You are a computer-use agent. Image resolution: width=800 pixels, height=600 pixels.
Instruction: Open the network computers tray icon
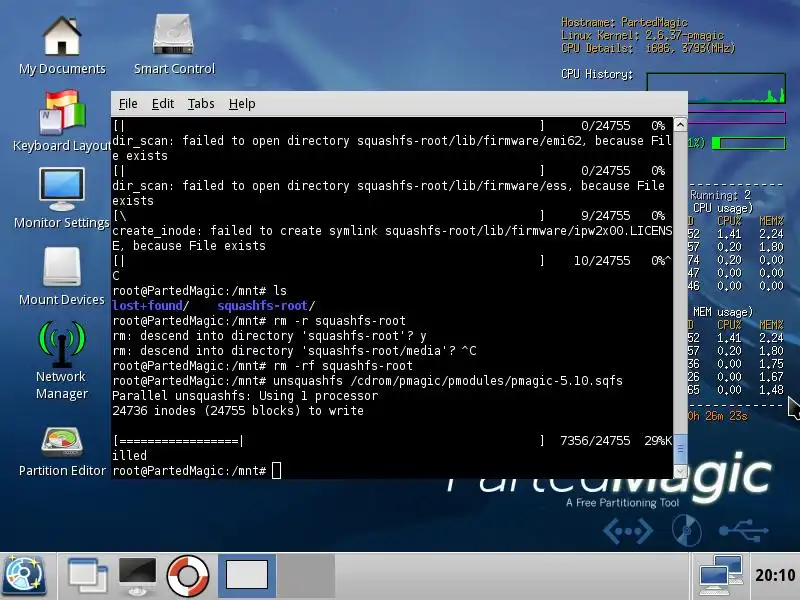[x=720, y=576]
